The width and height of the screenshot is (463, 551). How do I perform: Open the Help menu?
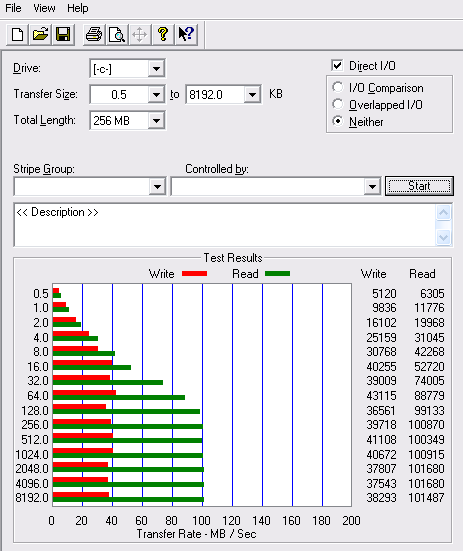78,8
